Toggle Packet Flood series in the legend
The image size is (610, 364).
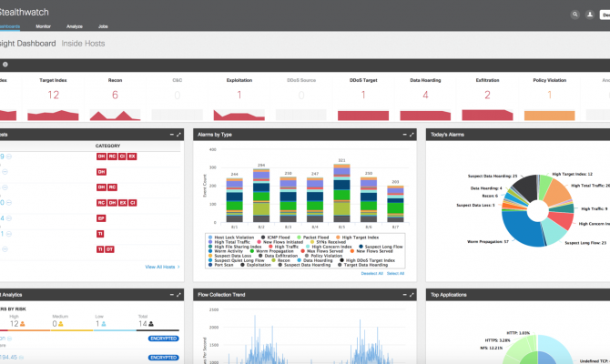pyautogui.click(x=313, y=238)
